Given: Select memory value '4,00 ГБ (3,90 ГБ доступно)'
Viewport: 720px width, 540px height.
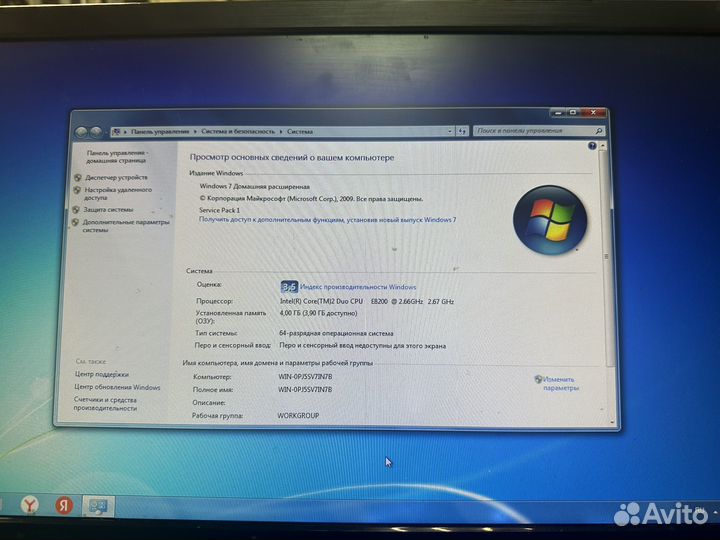Looking at the screenshot, I should click(318, 313).
